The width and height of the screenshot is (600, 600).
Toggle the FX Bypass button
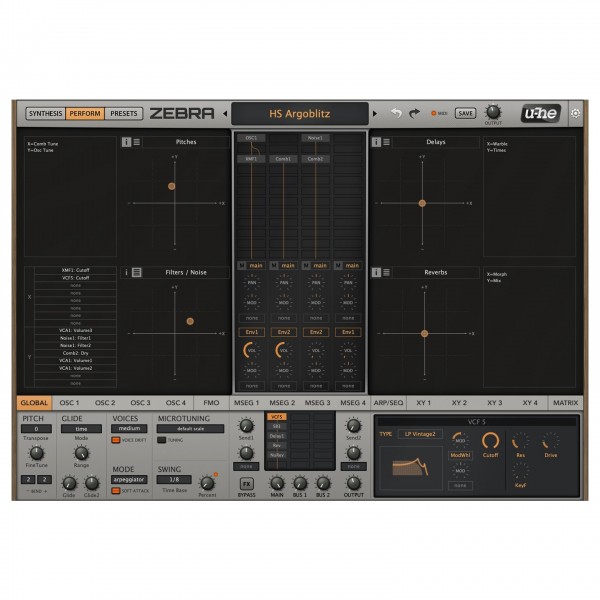(x=246, y=484)
